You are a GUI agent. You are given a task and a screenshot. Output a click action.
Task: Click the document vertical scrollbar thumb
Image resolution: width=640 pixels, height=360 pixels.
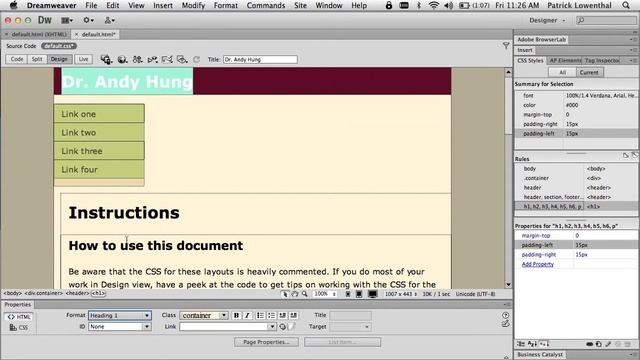point(508,106)
